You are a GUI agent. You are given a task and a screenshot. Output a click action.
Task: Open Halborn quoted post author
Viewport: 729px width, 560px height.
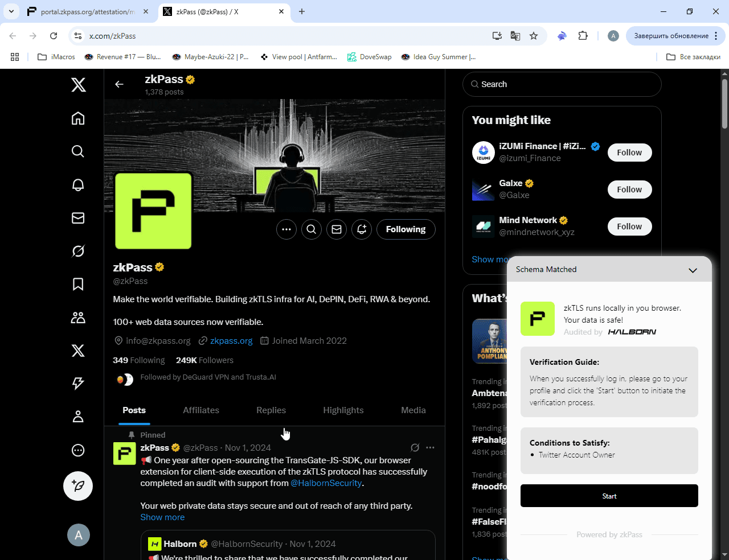click(x=180, y=544)
